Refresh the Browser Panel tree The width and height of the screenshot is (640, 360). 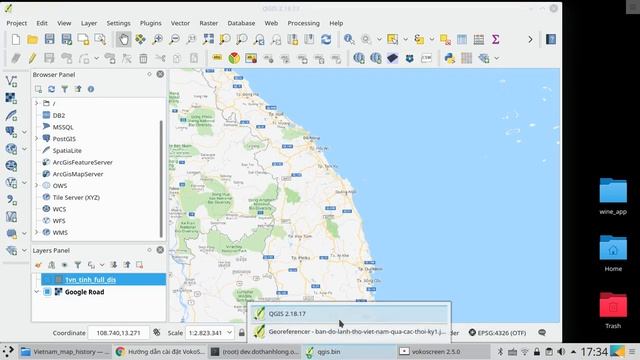tap(51, 89)
